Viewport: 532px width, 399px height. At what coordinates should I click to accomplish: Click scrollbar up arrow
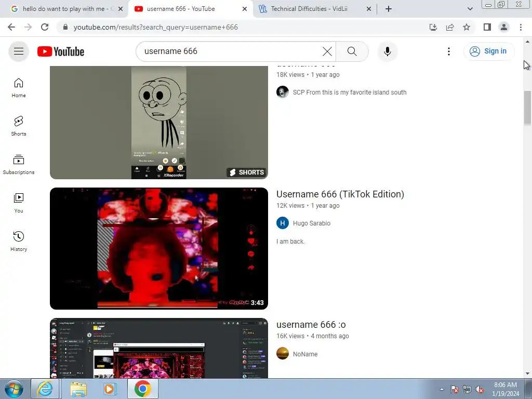point(527,42)
